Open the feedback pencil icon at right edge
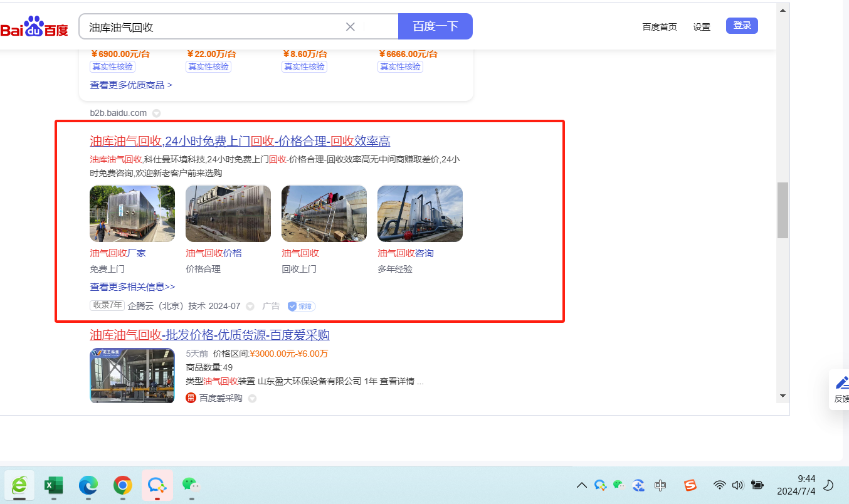This screenshot has width=849, height=504. click(x=842, y=382)
